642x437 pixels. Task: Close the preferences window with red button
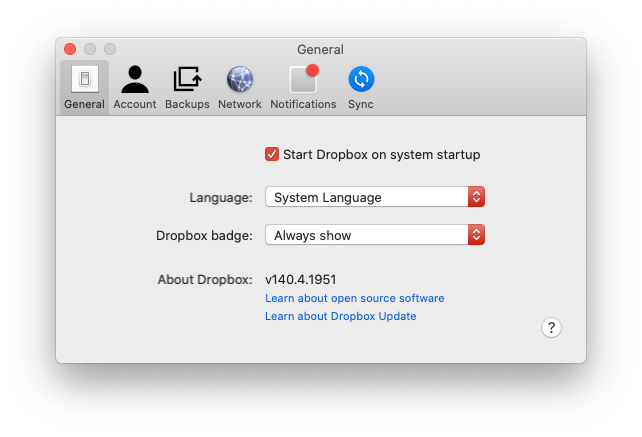(70, 49)
